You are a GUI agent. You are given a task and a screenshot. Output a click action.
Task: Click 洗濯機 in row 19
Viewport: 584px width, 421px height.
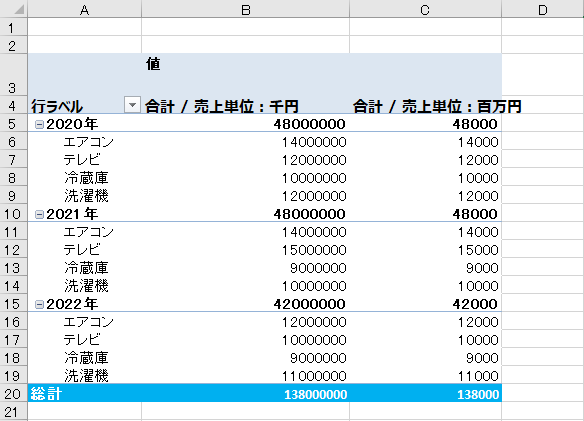[x=86, y=376]
